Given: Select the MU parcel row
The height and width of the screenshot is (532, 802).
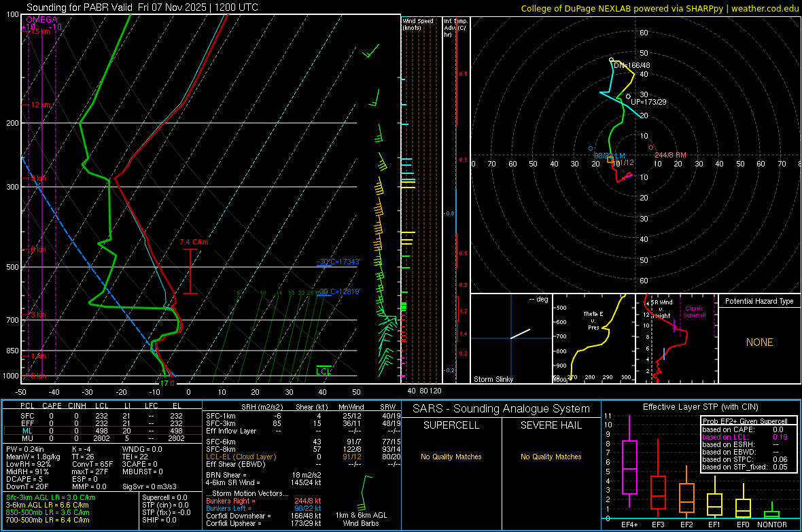Looking at the screenshot, I should click(x=101, y=438).
